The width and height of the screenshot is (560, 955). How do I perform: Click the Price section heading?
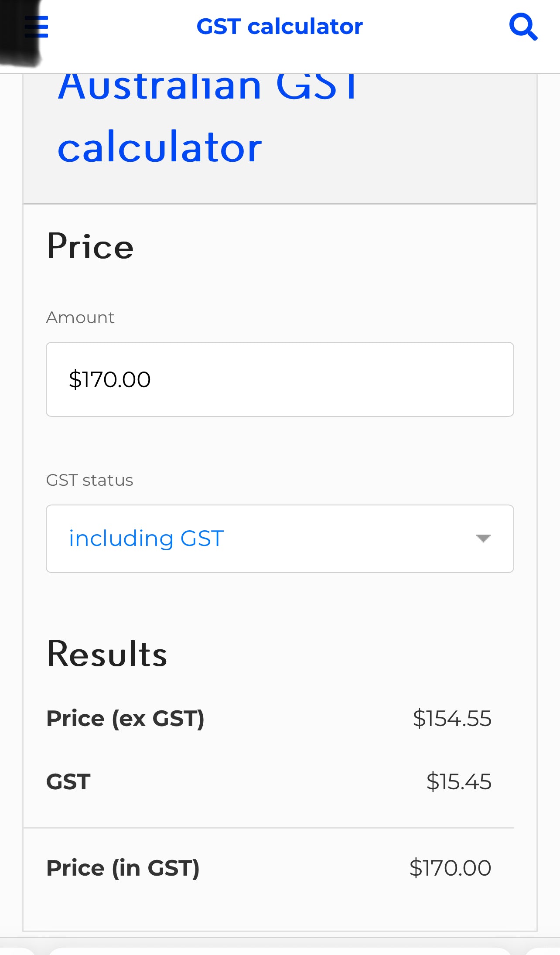pyautogui.click(x=90, y=246)
